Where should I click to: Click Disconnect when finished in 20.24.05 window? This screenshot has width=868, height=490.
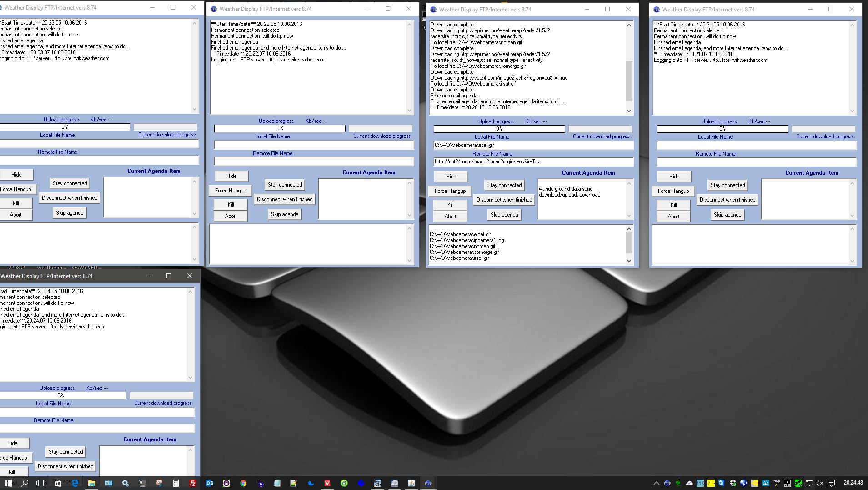pyautogui.click(x=65, y=466)
